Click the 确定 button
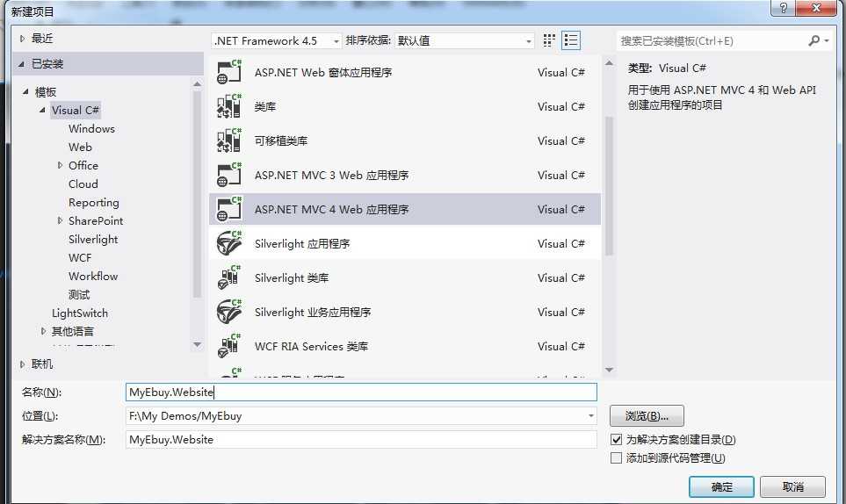The image size is (846, 504). (x=721, y=486)
